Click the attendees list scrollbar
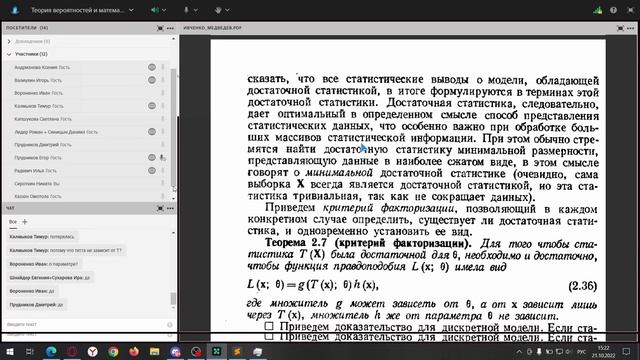 point(173,127)
